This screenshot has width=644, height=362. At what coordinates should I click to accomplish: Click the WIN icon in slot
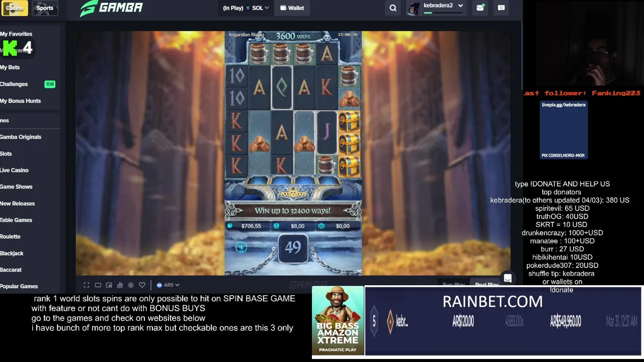click(321, 226)
